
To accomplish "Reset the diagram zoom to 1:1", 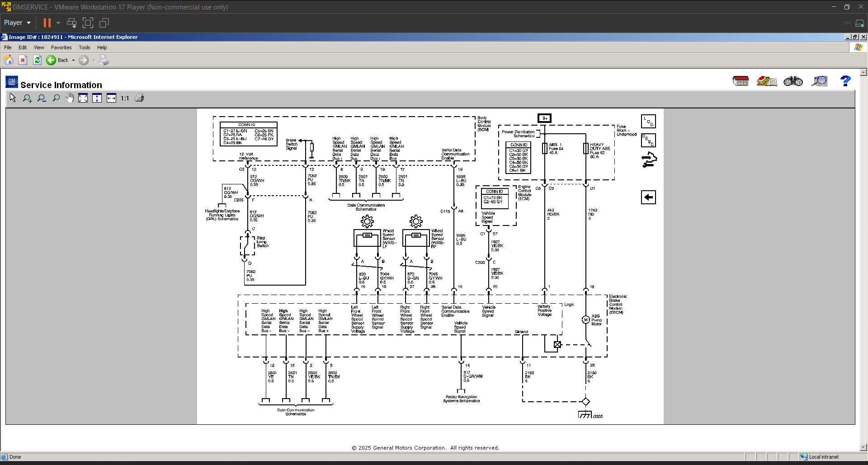I will pyautogui.click(x=125, y=98).
